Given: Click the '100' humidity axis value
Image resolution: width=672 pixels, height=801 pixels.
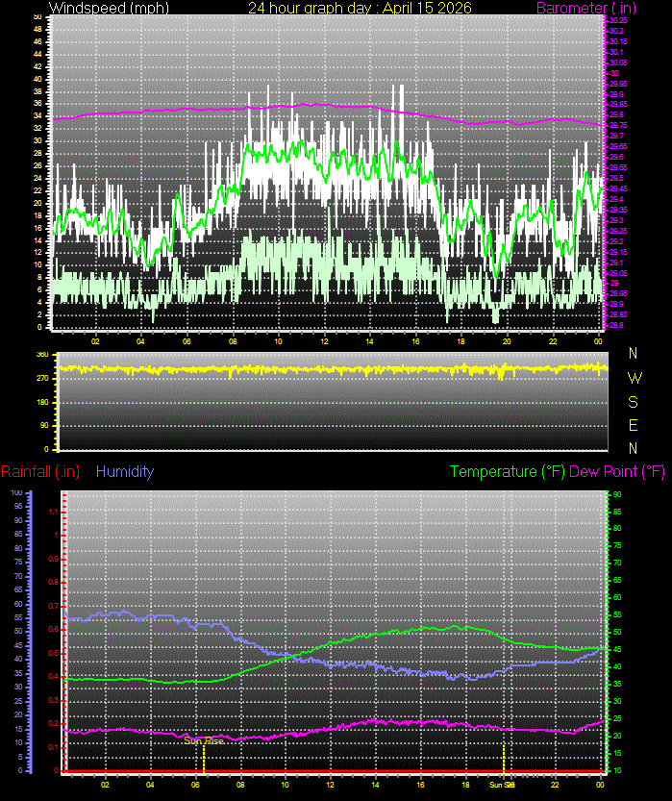Looking at the screenshot, I should click(x=17, y=493).
